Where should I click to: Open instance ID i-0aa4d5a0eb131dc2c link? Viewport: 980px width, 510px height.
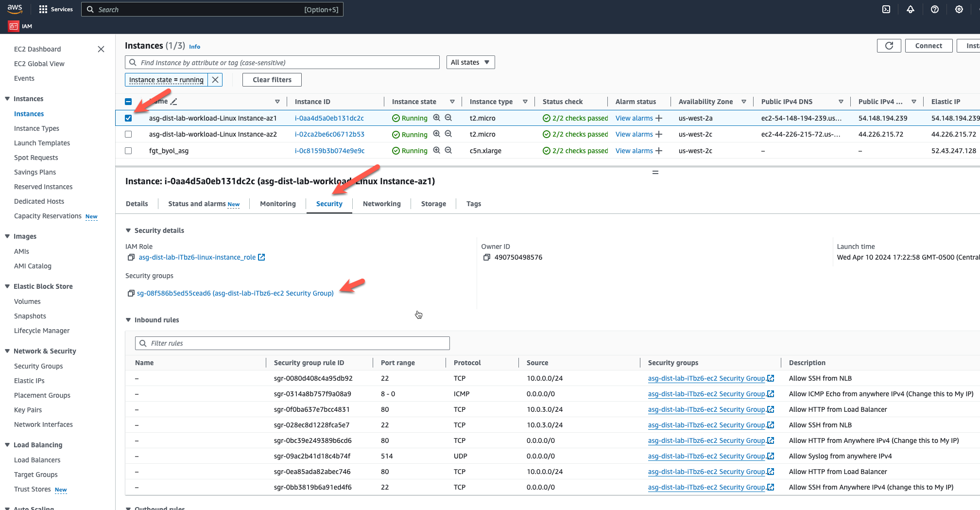329,118
